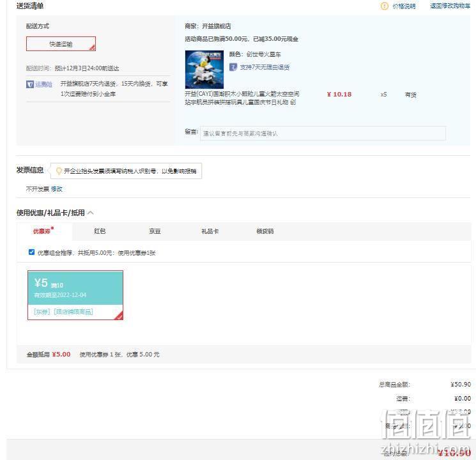Click shipping fee ¥0.00 value
476x460 pixels.
point(463,398)
